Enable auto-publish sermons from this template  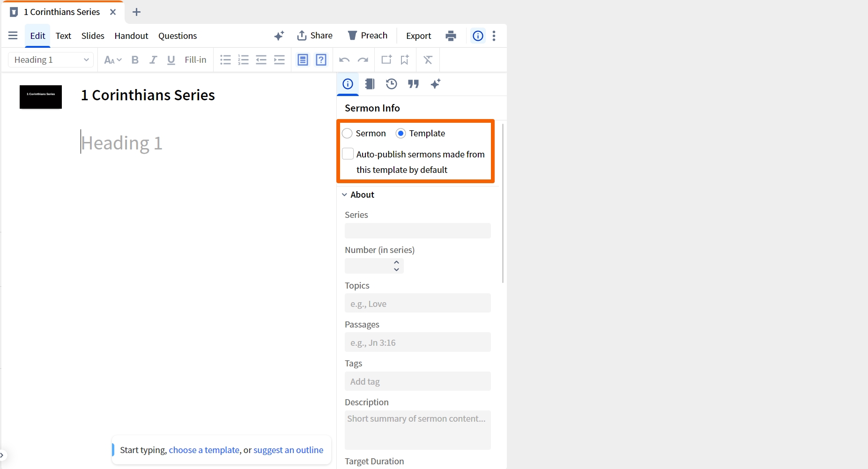pos(348,154)
